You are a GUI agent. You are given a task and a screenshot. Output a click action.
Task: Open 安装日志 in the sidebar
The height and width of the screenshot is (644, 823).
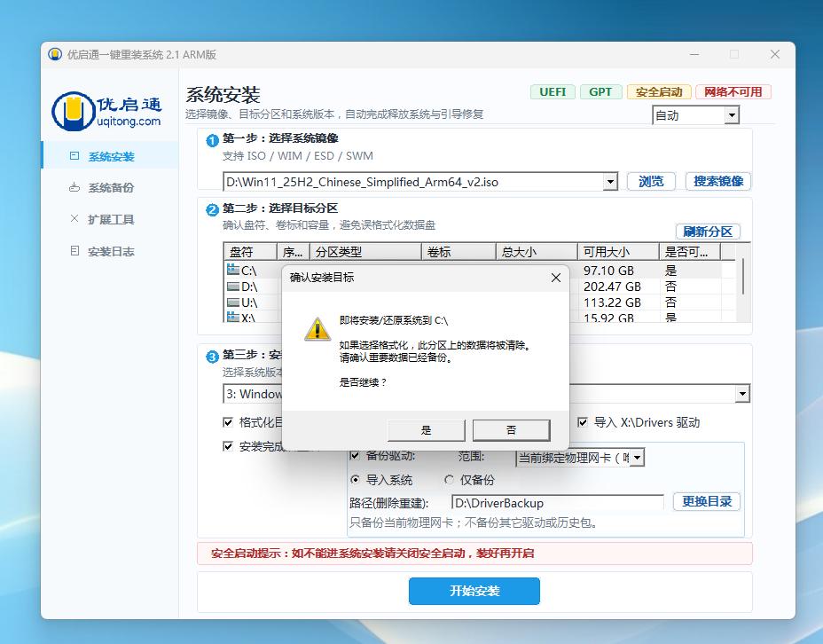click(x=111, y=251)
